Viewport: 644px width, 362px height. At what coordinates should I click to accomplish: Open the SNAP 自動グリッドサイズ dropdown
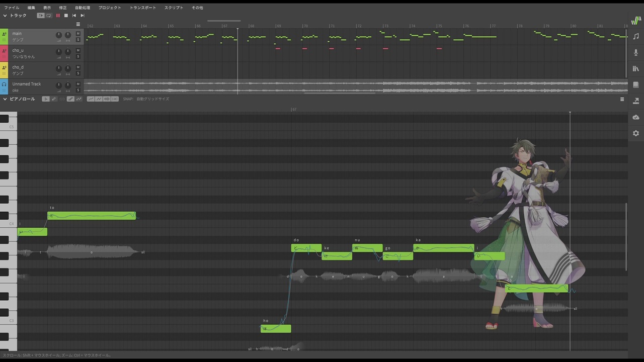click(x=152, y=99)
